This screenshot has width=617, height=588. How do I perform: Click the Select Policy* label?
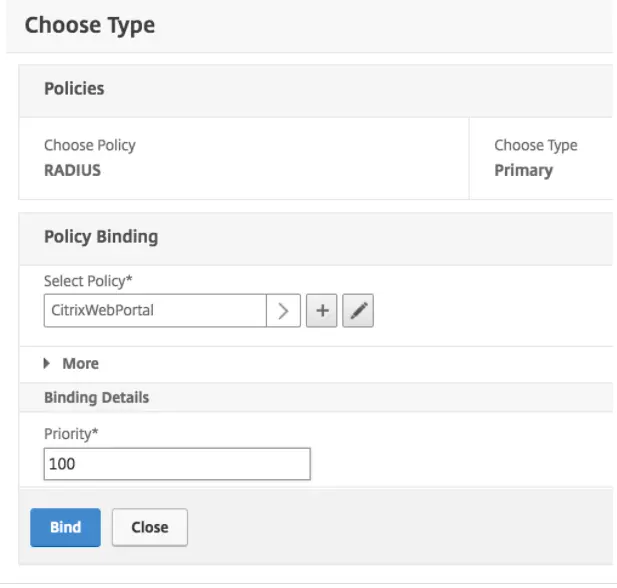click(88, 281)
